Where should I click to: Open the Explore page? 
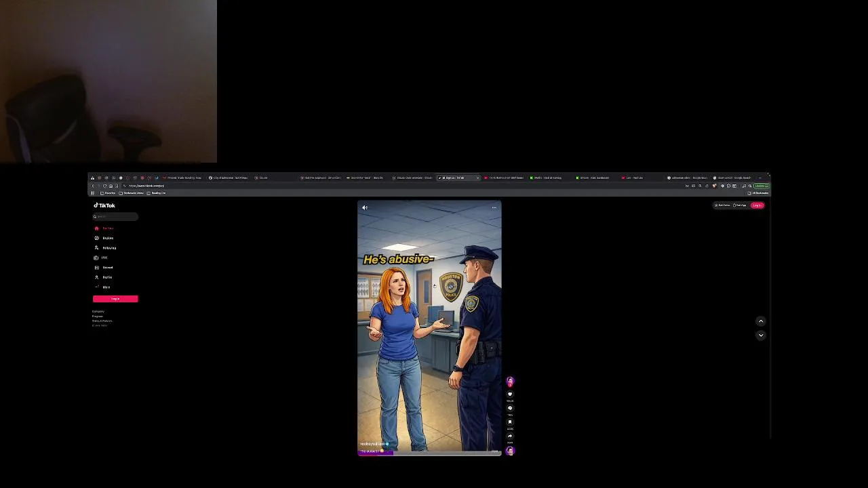[x=104, y=238]
